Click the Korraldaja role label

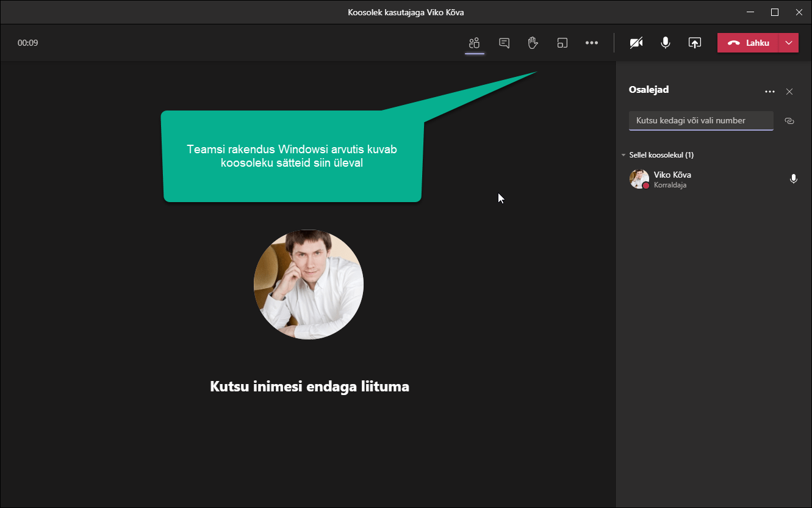(670, 185)
